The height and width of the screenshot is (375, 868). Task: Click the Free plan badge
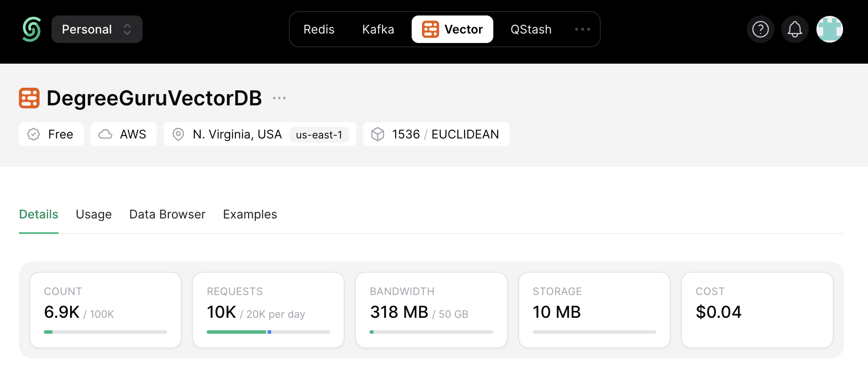51,134
